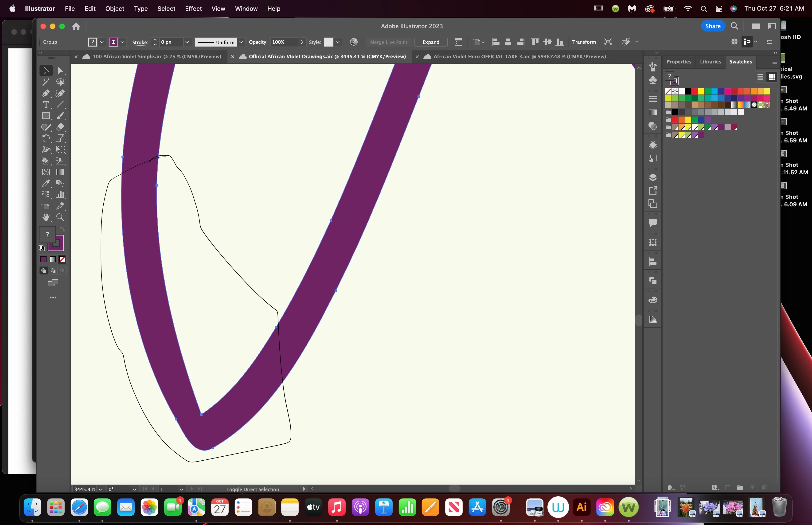812x525 pixels.
Task: Select the Direct Selection tool
Action: [60, 71]
